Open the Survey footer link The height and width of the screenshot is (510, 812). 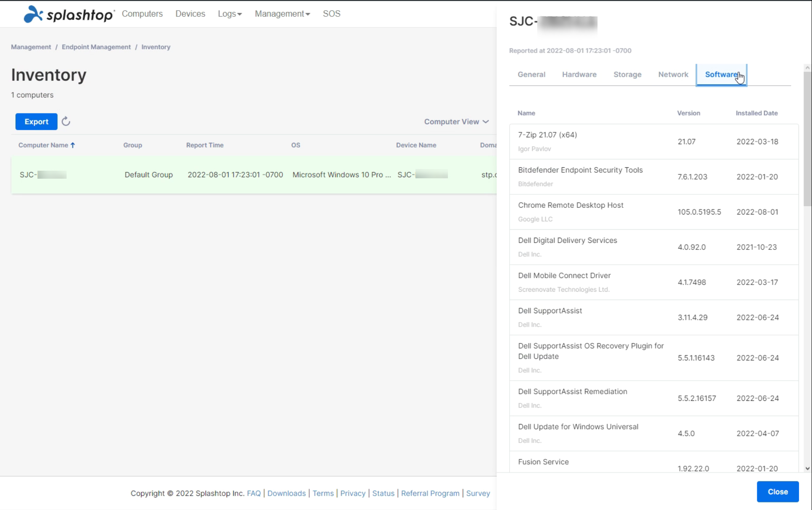(478, 493)
